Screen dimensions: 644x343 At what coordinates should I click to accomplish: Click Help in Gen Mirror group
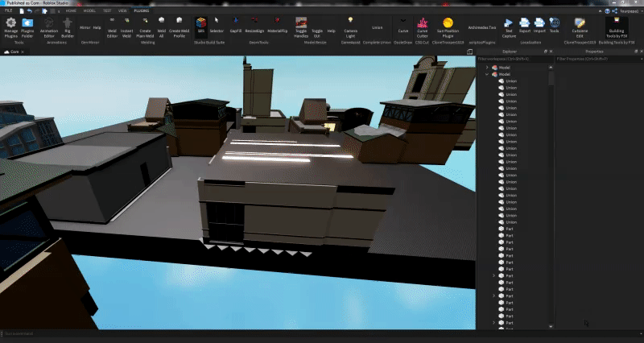tap(97, 27)
